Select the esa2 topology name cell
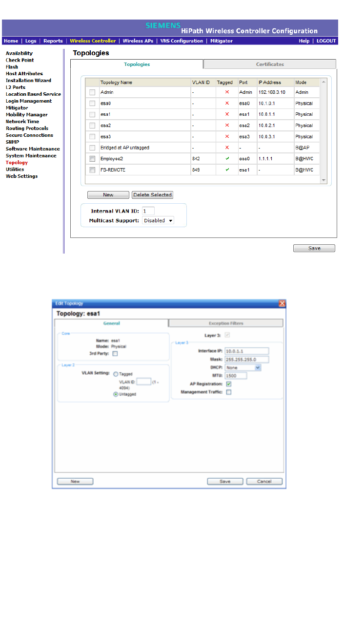 (144, 126)
